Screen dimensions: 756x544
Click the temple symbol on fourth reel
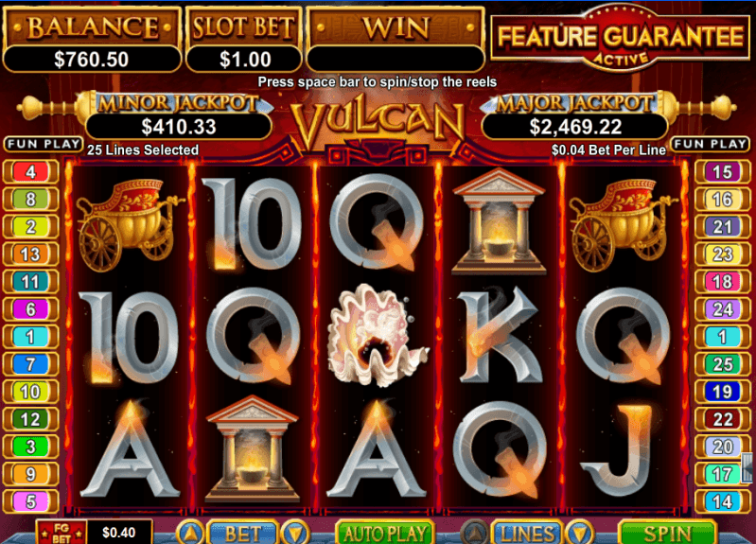point(499,220)
